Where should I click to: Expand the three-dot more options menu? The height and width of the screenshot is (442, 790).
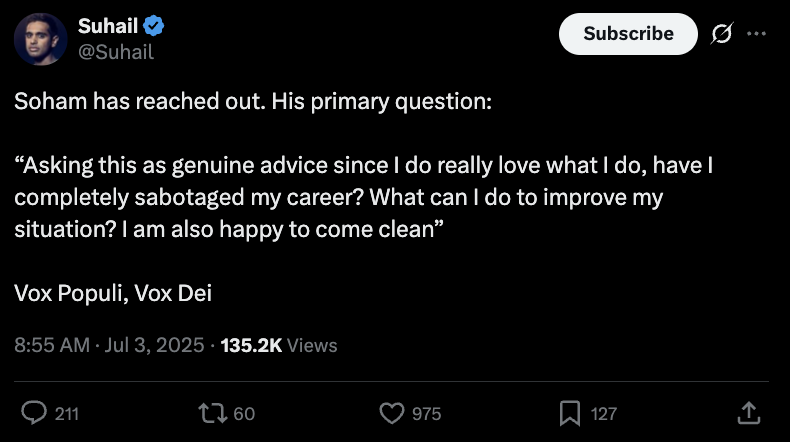(756, 34)
